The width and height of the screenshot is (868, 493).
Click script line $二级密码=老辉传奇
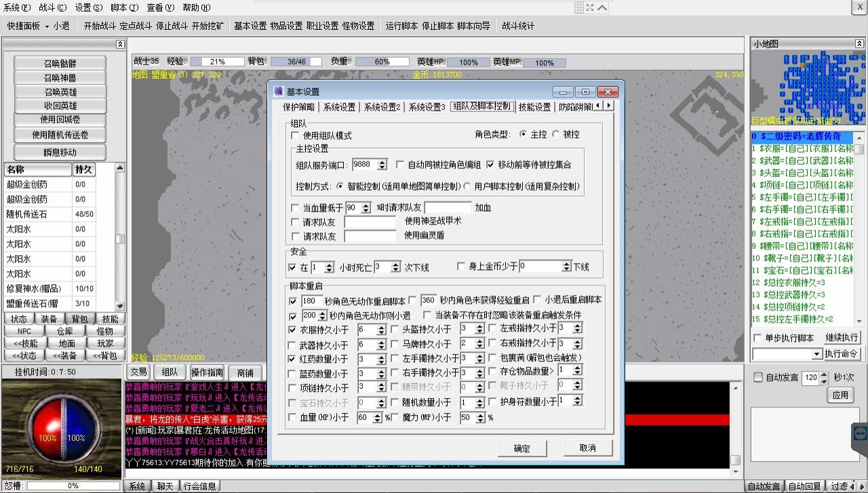[802, 136]
